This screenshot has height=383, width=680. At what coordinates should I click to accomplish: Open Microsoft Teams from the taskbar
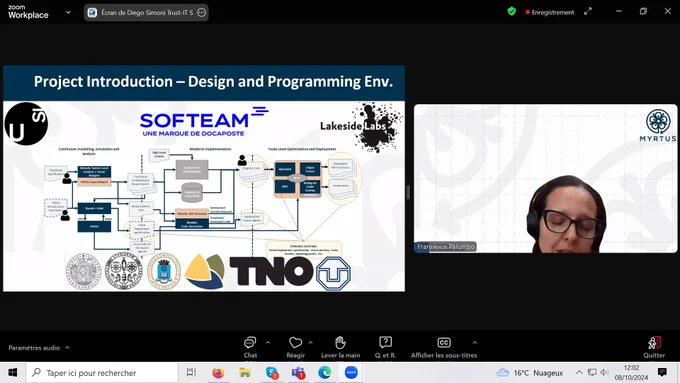(298, 373)
